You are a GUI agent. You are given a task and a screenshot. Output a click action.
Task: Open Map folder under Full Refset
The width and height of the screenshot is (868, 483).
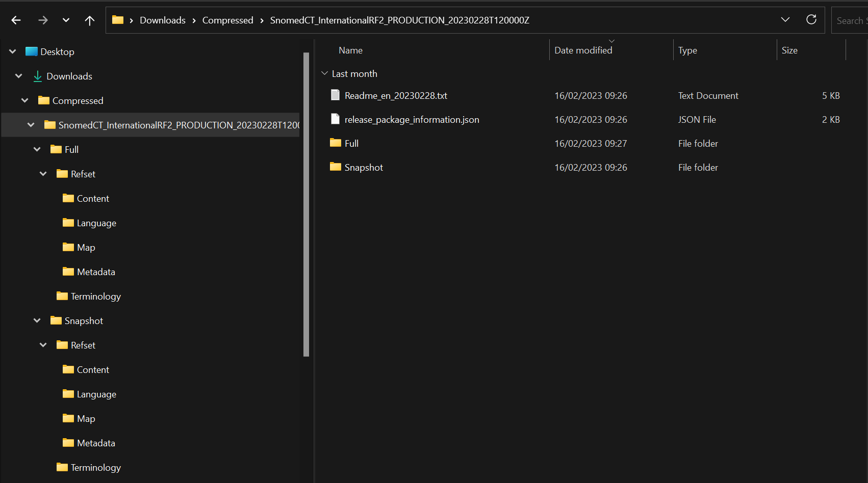click(86, 248)
